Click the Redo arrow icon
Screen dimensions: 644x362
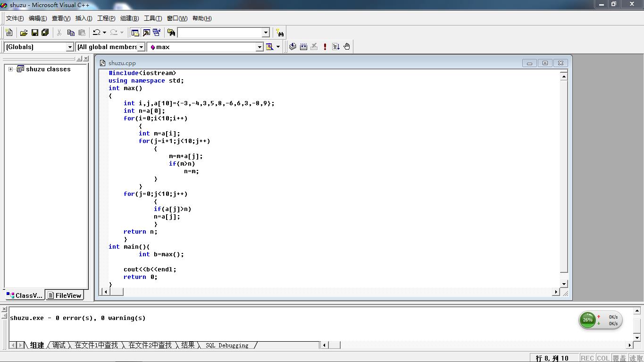(x=114, y=33)
